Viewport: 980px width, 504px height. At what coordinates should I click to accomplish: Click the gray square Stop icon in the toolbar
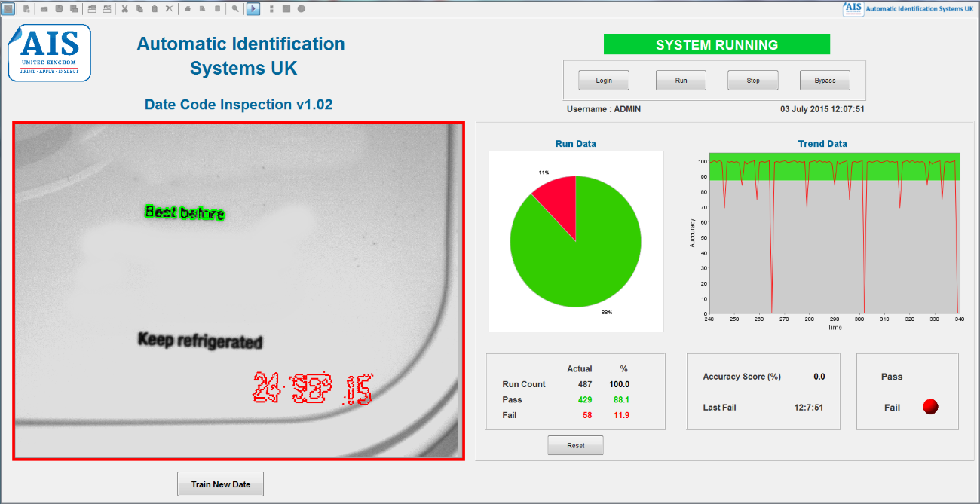click(x=286, y=9)
